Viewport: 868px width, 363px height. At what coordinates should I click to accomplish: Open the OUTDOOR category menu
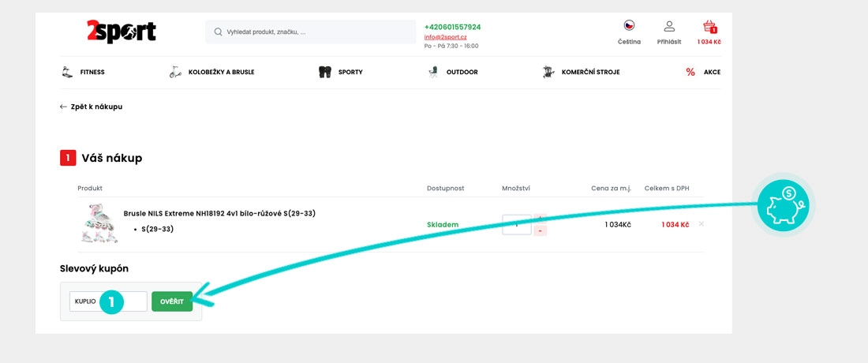click(462, 72)
